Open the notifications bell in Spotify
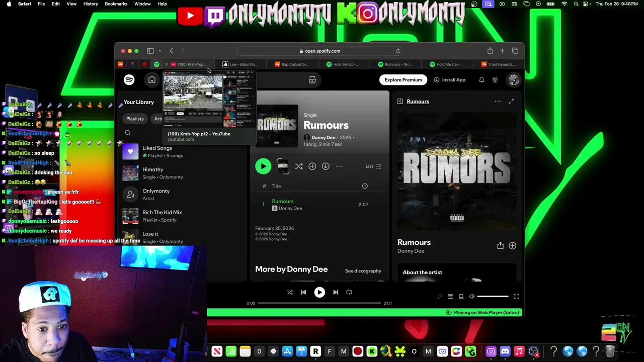644x362 pixels. point(481,80)
